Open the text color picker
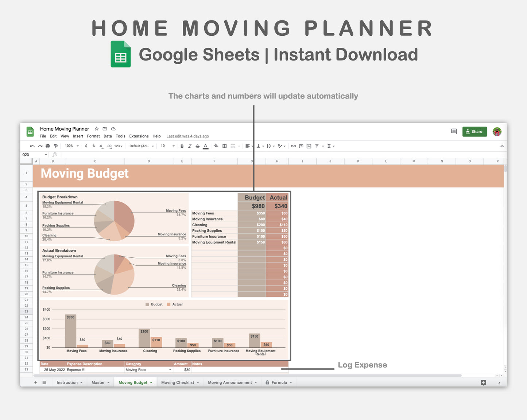527x420 pixels. 205,146
